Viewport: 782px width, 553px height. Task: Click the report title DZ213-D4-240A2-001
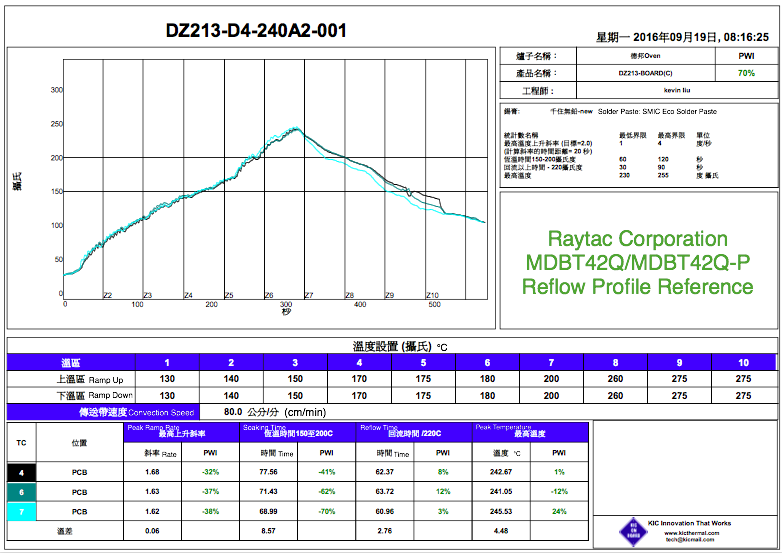click(x=256, y=30)
